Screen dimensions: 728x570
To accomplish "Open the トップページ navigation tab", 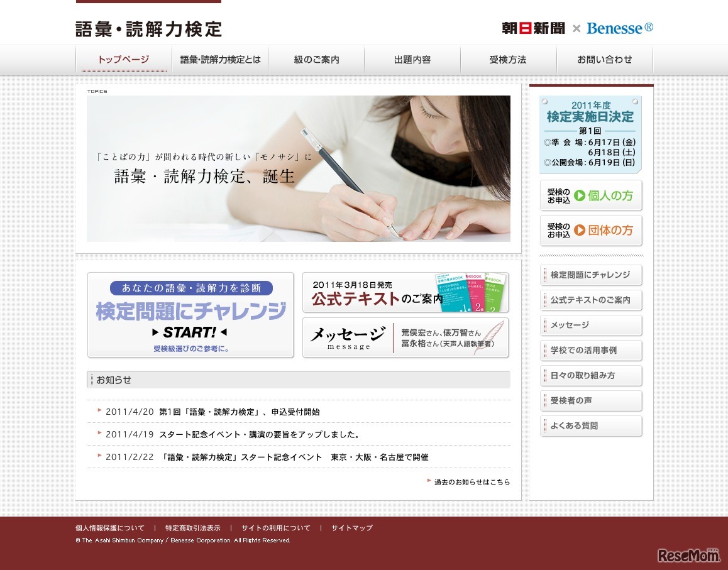I will (123, 60).
